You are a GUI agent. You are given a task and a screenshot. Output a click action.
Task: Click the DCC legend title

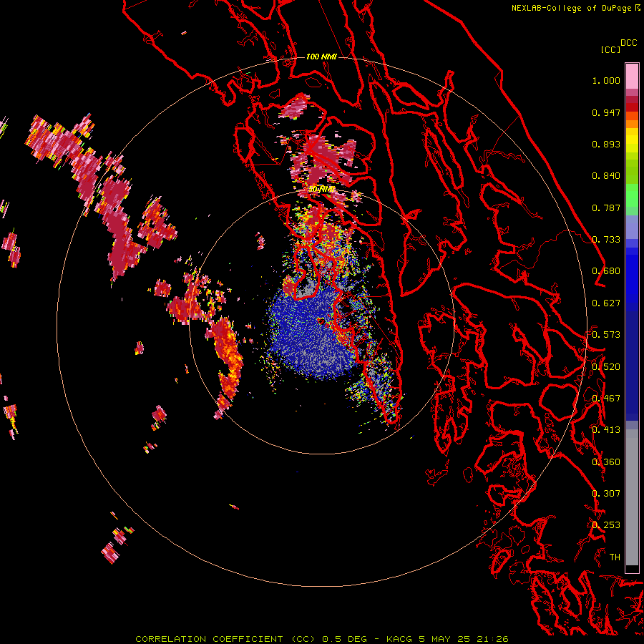pos(628,43)
